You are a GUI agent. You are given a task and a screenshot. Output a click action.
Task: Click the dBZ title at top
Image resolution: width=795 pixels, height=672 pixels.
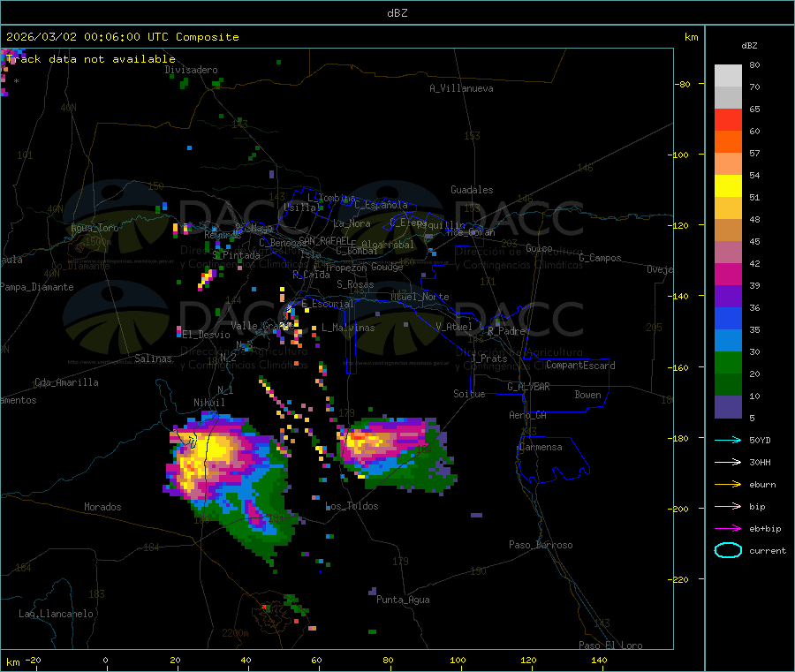click(x=397, y=12)
